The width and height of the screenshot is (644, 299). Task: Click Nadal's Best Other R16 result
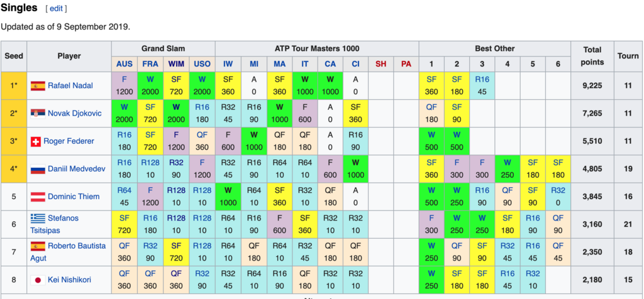click(482, 80)
